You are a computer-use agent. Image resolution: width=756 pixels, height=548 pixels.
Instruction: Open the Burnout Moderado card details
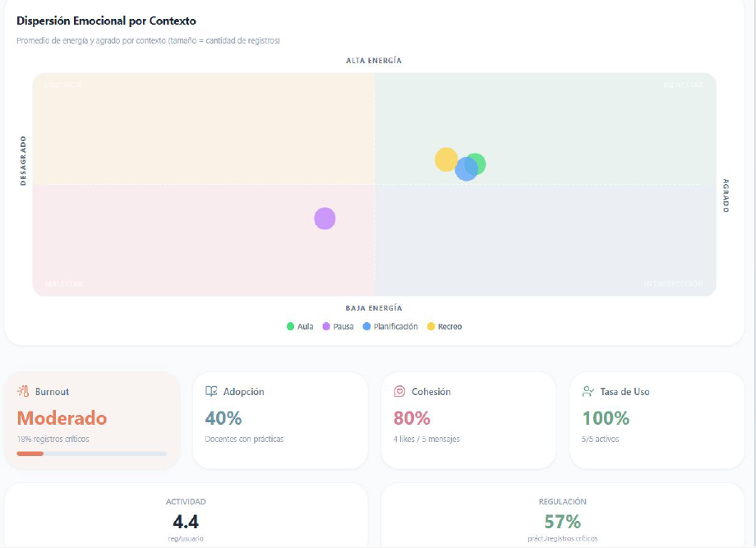click(90, 419)
